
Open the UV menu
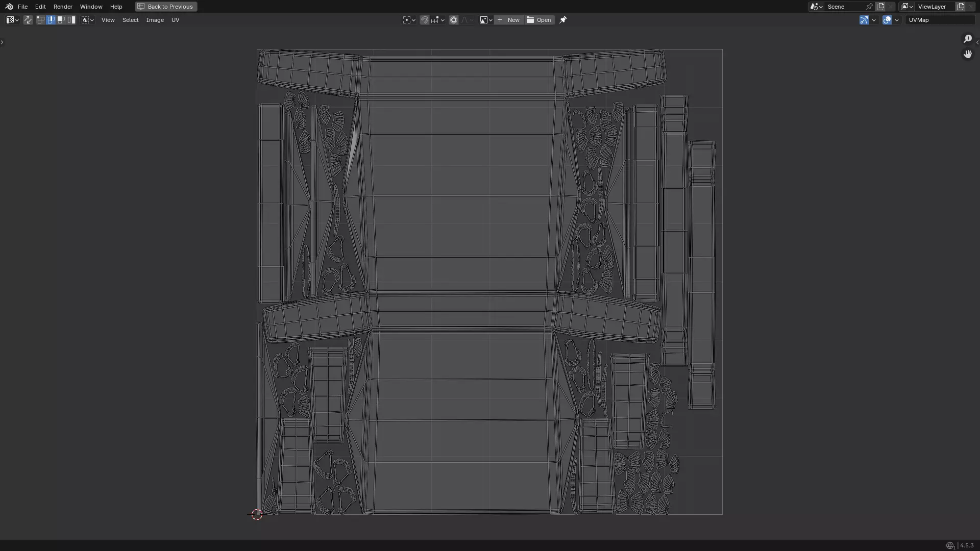[175, 20]
